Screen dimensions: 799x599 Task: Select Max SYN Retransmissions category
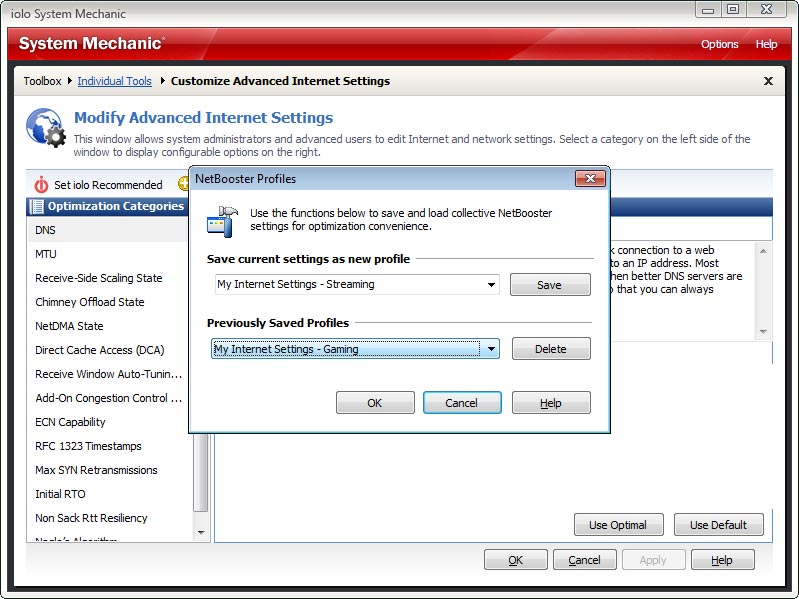110,470
